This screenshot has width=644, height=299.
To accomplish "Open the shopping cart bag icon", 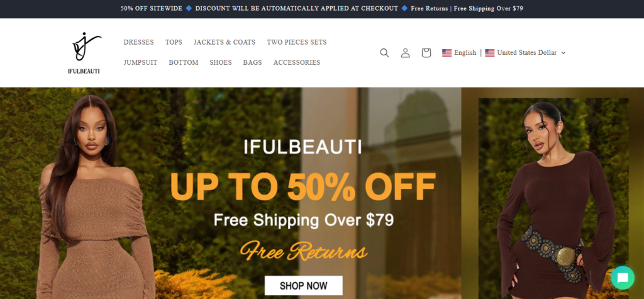I will coord(426,53).
